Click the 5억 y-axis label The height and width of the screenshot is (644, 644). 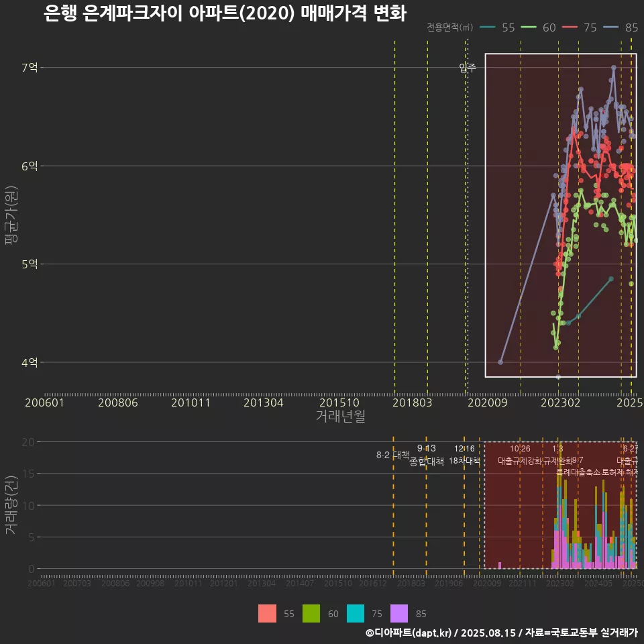point(30,264)
